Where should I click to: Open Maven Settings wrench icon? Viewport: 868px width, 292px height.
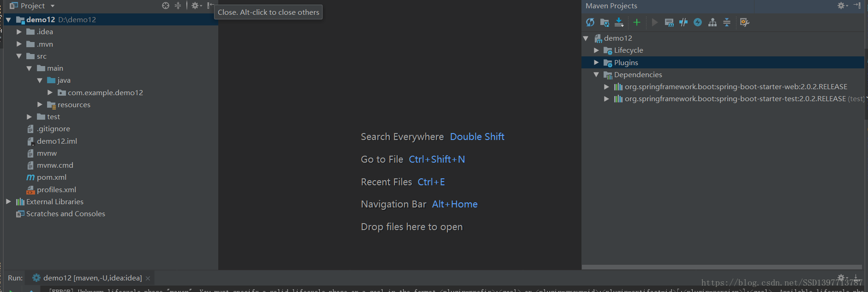point(744,22)
